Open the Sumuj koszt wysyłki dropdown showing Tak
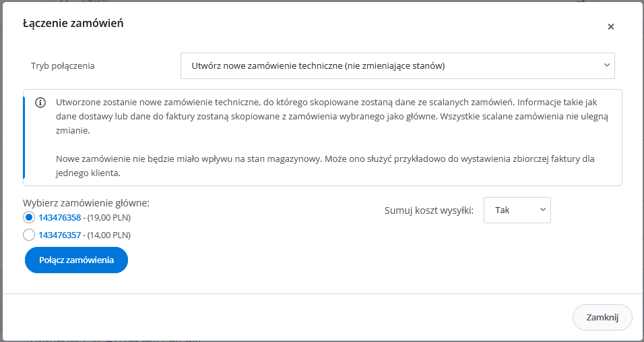The width and height of the screenshot is (644, 342). click(x=517, y=210)
